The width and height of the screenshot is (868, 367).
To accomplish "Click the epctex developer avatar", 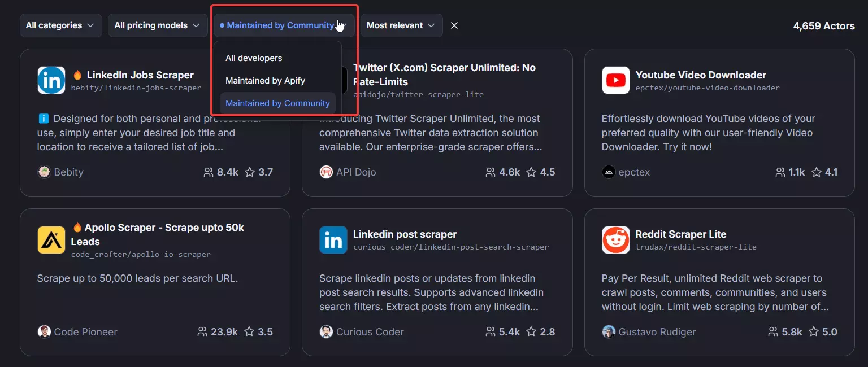I will pos(609,172).
